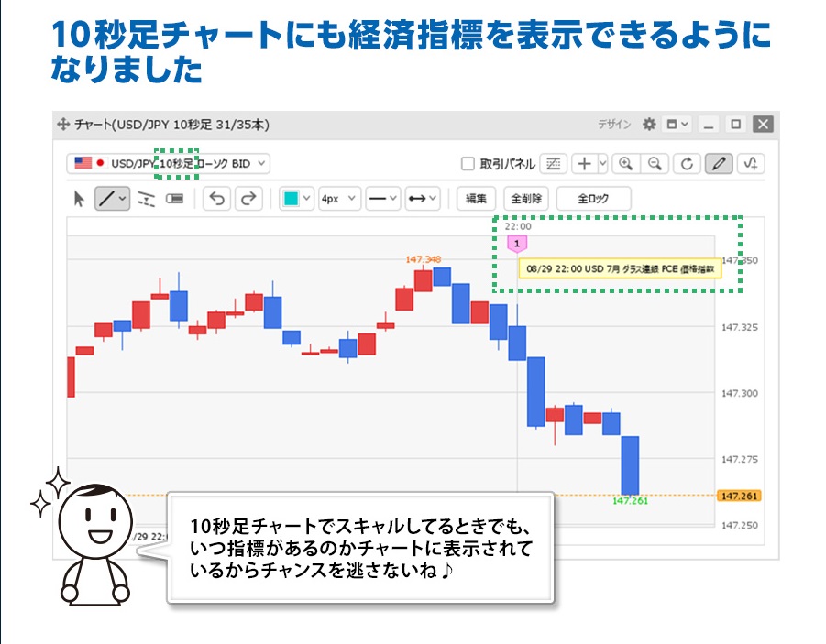The width and height of the screenshot is (826, 644).
Task: Zoom in on the chart
Action: pyautogui.click(x=626, y=164)
